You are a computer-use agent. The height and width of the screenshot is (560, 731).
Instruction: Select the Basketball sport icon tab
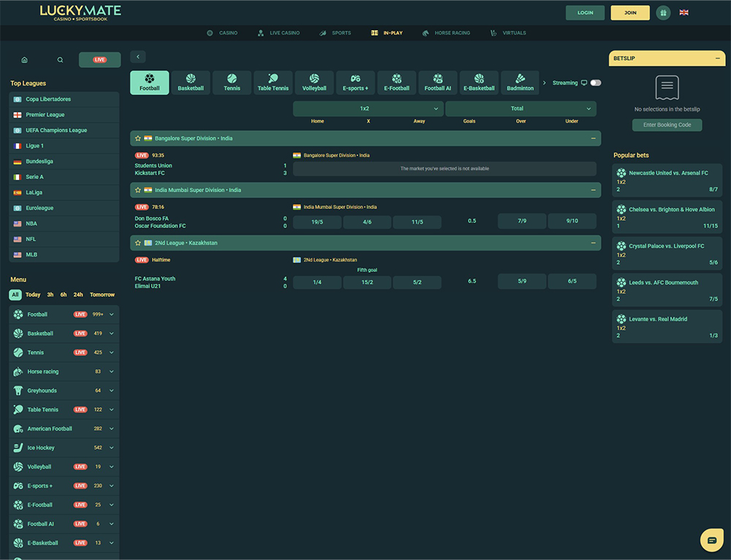click(191, 83)
